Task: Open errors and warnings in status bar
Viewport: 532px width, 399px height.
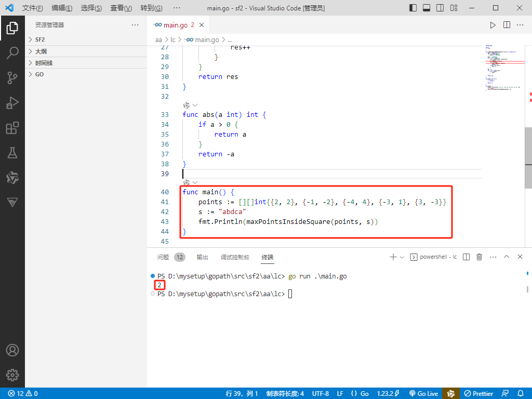Action: pyautogui.click(x=23, y=394)
